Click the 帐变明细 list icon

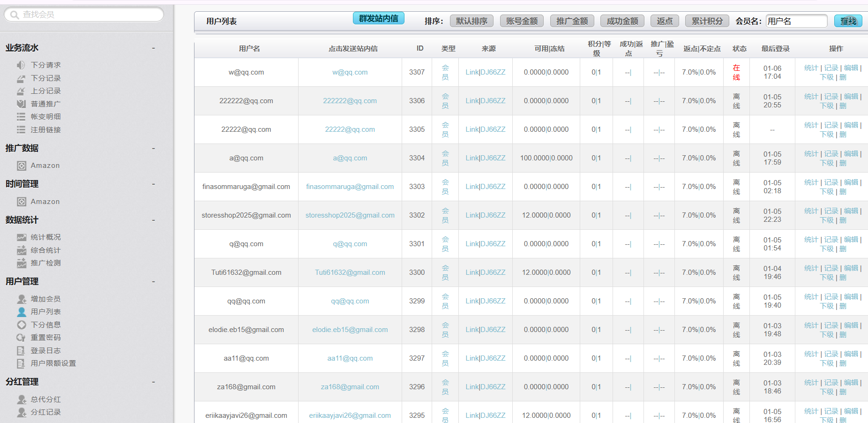(x=21, y=117)
